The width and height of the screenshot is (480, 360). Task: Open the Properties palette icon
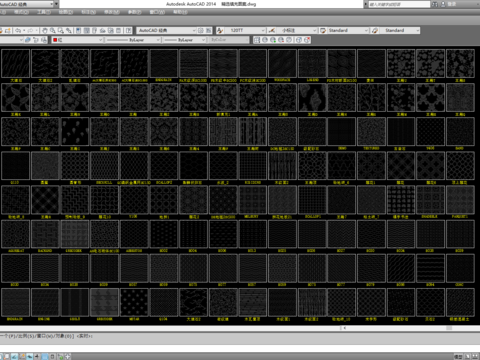pyautogui.click(x=78, y=30)
